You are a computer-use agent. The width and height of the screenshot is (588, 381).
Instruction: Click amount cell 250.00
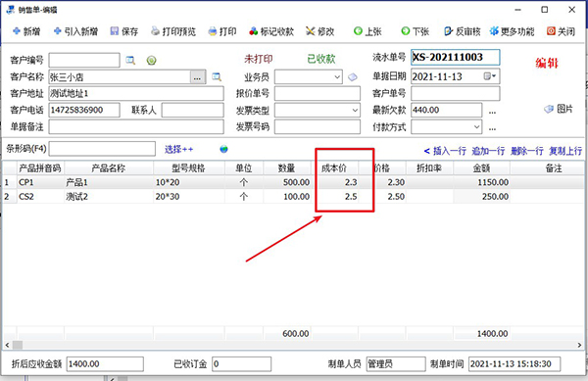click(x=481, y=197)
